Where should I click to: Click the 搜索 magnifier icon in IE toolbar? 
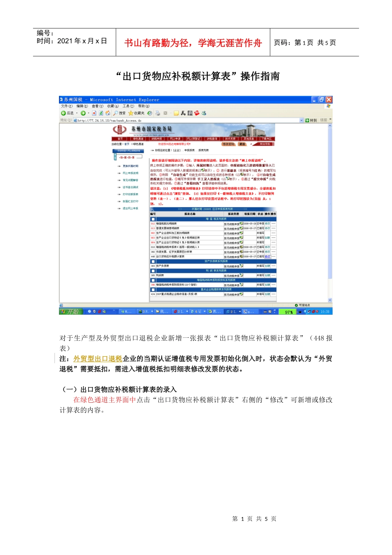coord(116,113)
